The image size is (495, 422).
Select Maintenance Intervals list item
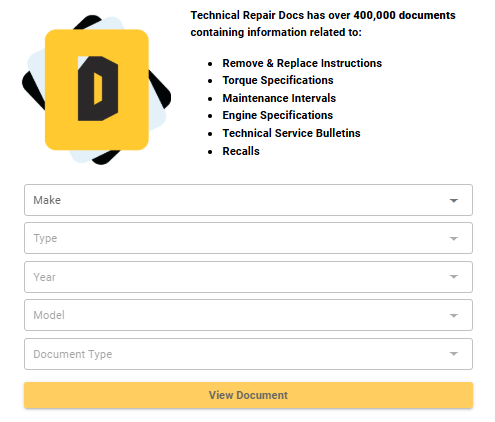point(279,98)
